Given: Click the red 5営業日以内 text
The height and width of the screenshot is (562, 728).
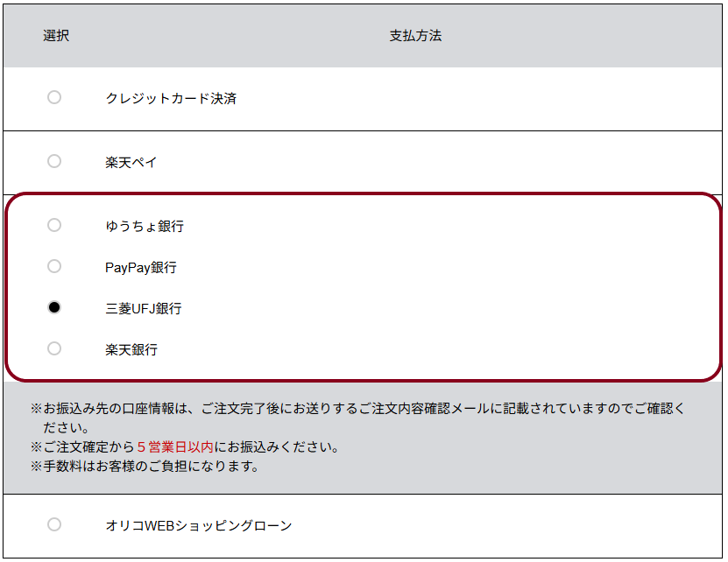Looking at the screenshot, I should pos(175,447).
